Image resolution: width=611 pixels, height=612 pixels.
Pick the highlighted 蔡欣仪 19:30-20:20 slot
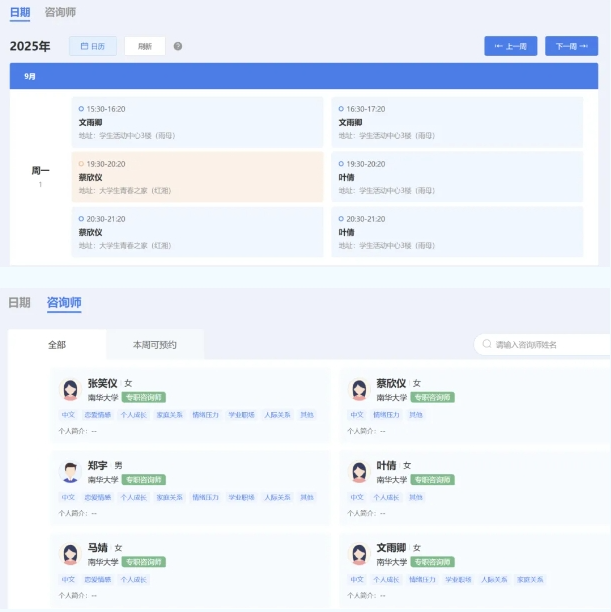coord(197,177)
